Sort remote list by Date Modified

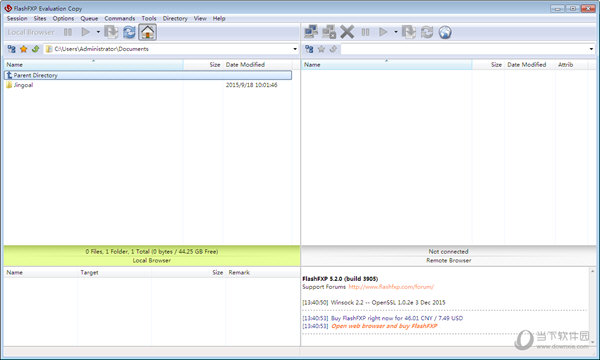[x=530, y=65]
